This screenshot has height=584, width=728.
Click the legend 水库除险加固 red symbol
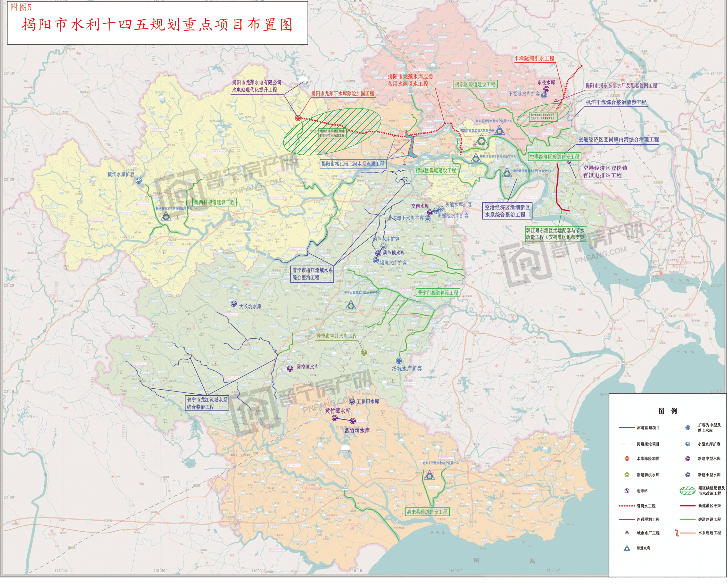627,459
